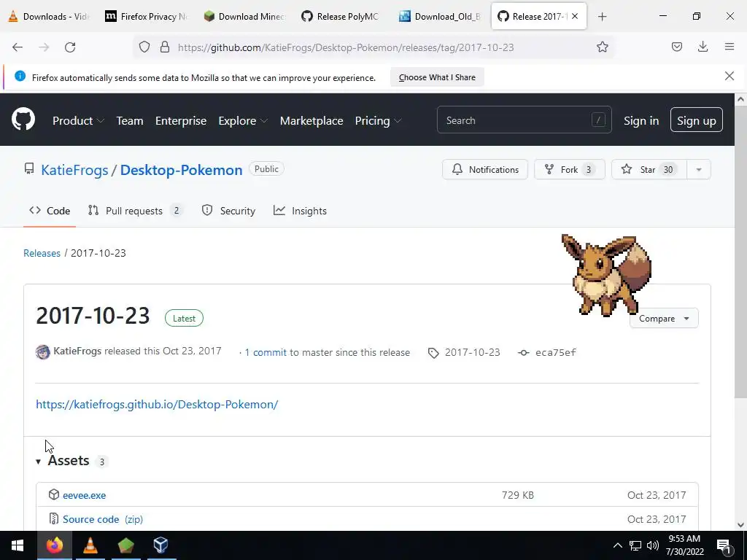Dismiss the Firefox data notification bar

click(x=729, y=76)
